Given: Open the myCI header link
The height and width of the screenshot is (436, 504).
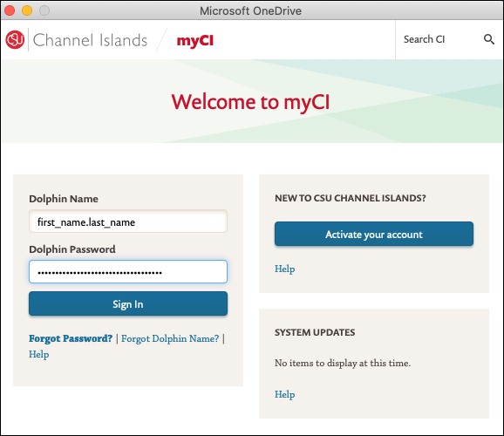Looking at the screenshot, I should click(x=195, y=41).
